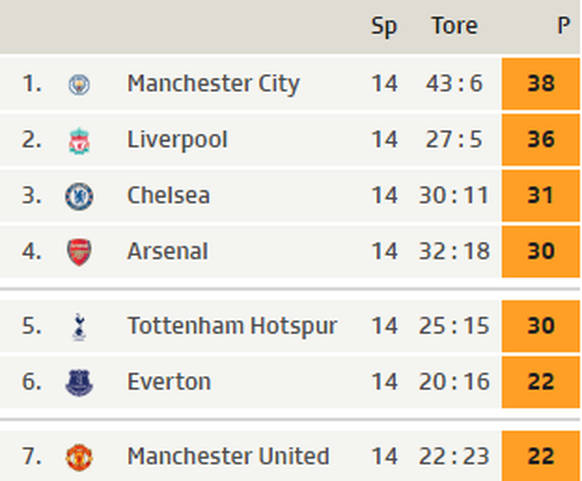
Task: Select the Chelsea team name
Action: 169,195
